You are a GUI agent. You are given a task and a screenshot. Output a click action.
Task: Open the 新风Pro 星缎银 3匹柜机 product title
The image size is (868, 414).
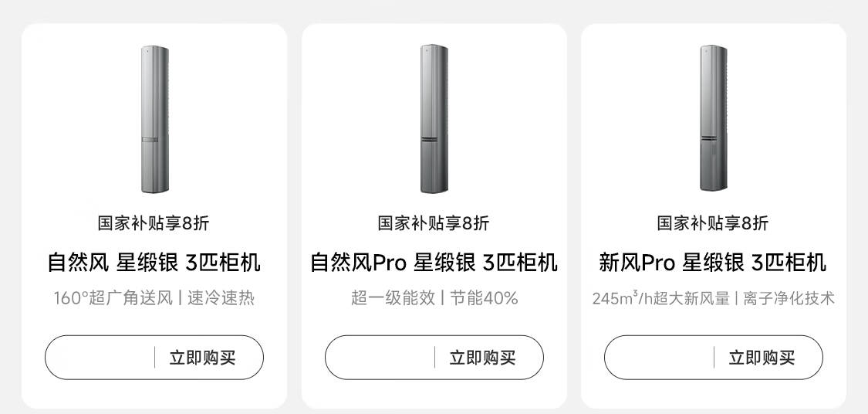pos(713,263)
